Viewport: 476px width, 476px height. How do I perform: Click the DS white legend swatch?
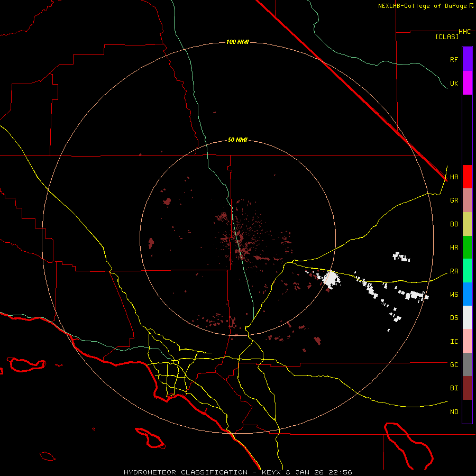467,317
